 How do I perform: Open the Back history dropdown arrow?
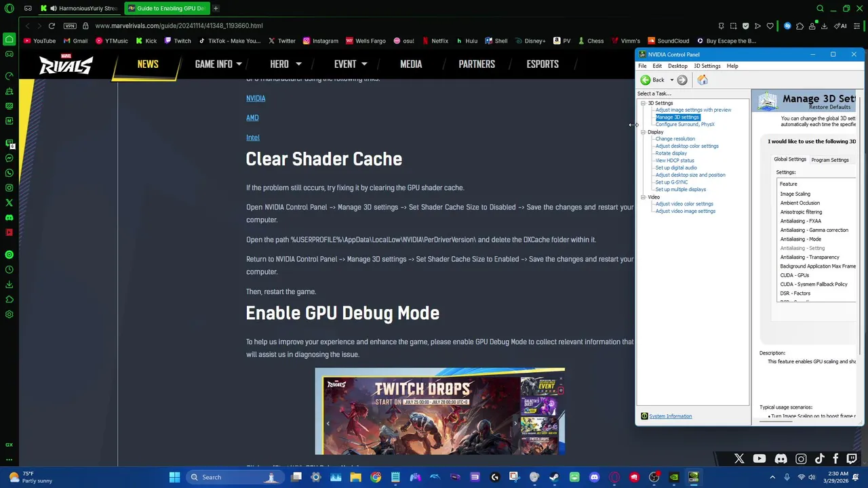(x=671, y=80)
